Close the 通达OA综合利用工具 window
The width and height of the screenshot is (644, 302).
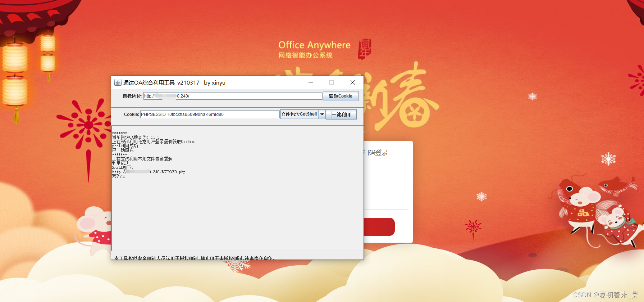[x=353, y=82]
